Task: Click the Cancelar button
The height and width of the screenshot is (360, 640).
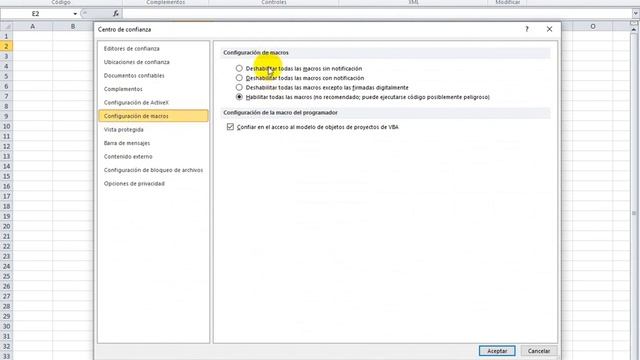Action: pyautogui.click(x=539, y=351)
